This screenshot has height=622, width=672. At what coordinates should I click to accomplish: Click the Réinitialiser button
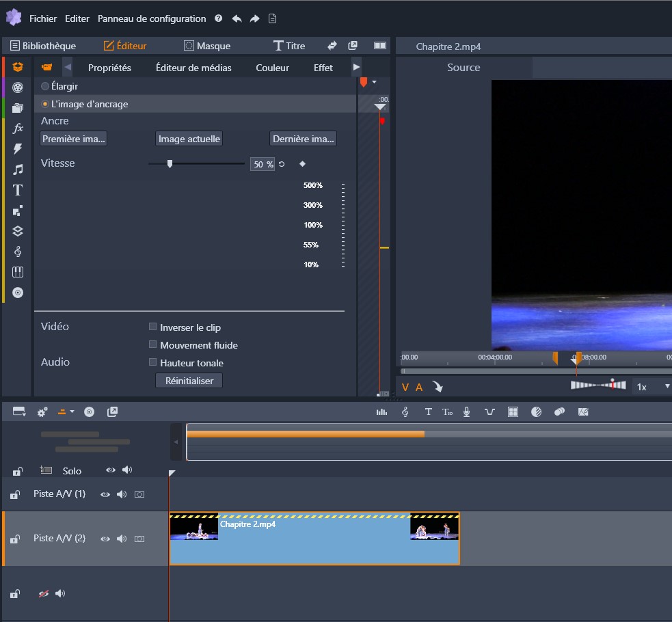coord(189,381)
